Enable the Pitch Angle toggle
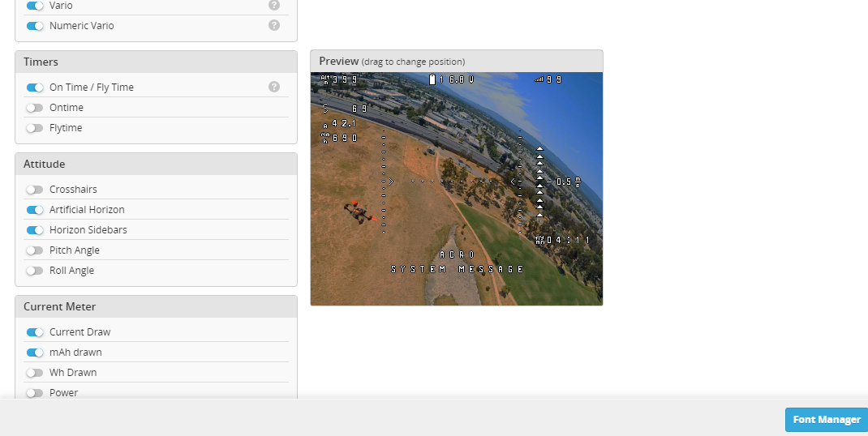Image resolution: width=868 pixels, height=436 pixels. coord(35,250)
